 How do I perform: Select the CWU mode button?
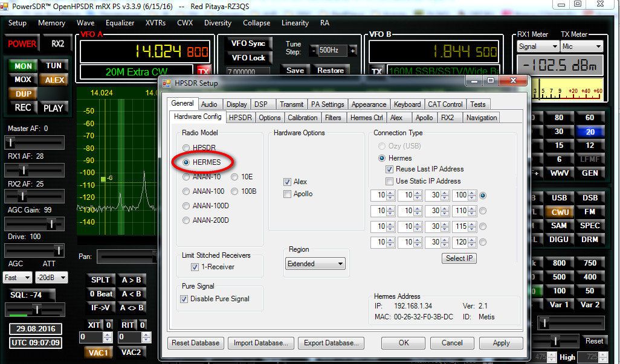[x=560, y=212]
